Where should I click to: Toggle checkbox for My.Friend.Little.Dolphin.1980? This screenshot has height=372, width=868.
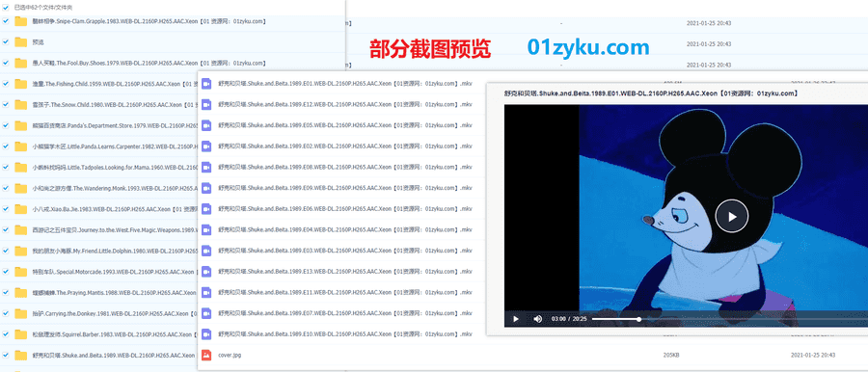tap(6, 251)
